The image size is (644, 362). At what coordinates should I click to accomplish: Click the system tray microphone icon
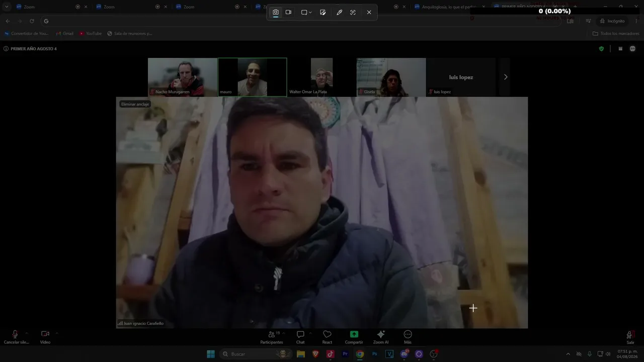(x=590, y=354)
